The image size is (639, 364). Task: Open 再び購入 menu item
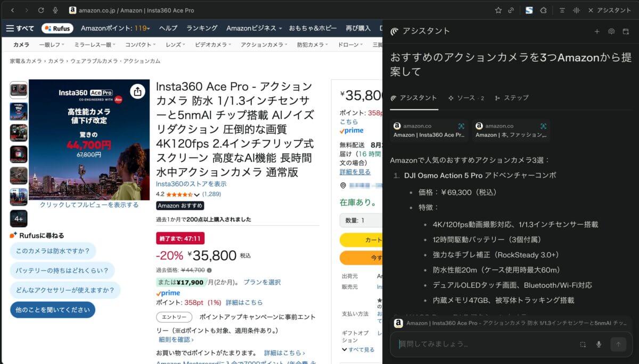[x=358, y=28]
